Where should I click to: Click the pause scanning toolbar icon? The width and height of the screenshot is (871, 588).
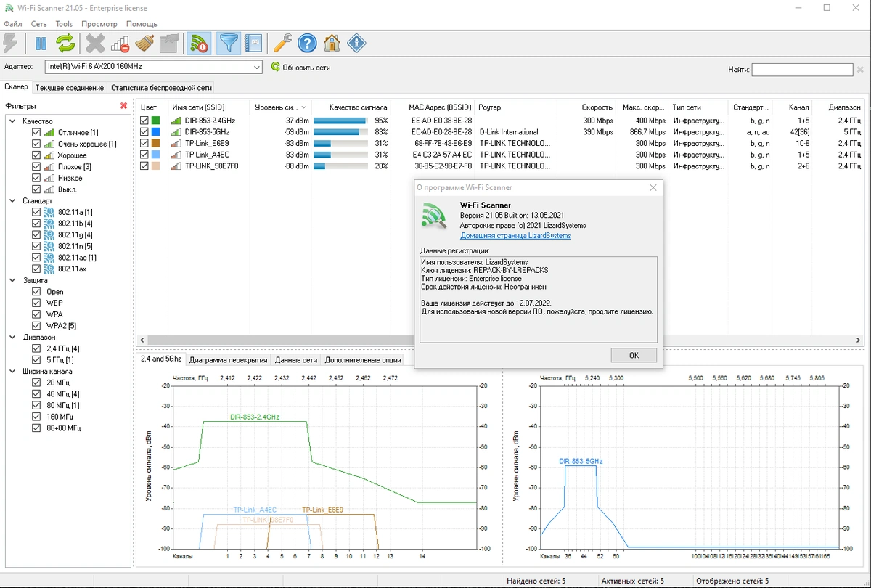point(41,44)
